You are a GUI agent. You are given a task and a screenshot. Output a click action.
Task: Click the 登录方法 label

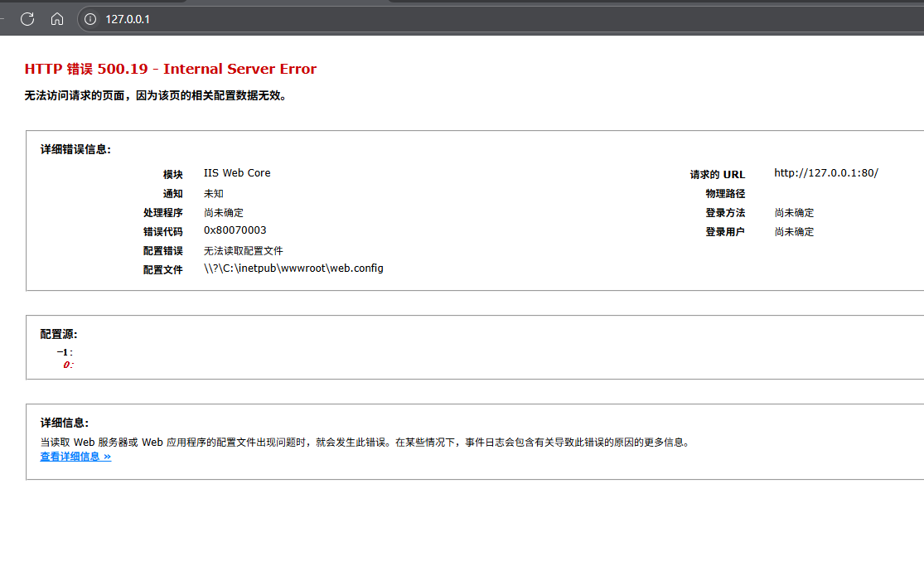(725, 213)
